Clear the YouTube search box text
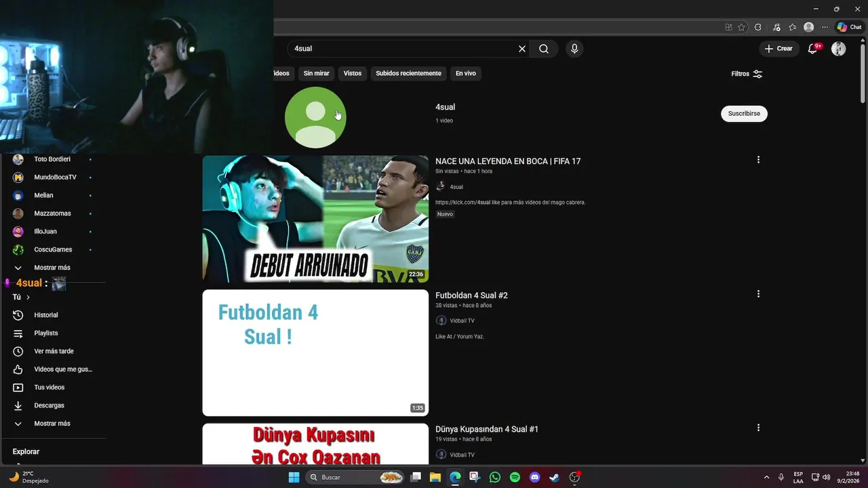The image size is (868, 488). coord(522,49)
